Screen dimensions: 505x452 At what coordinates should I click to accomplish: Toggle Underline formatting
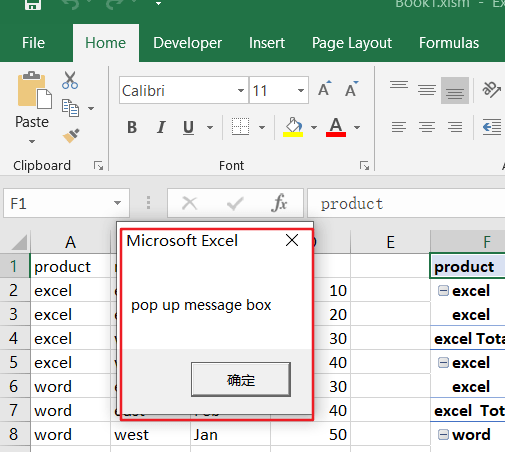coord(188,127)
